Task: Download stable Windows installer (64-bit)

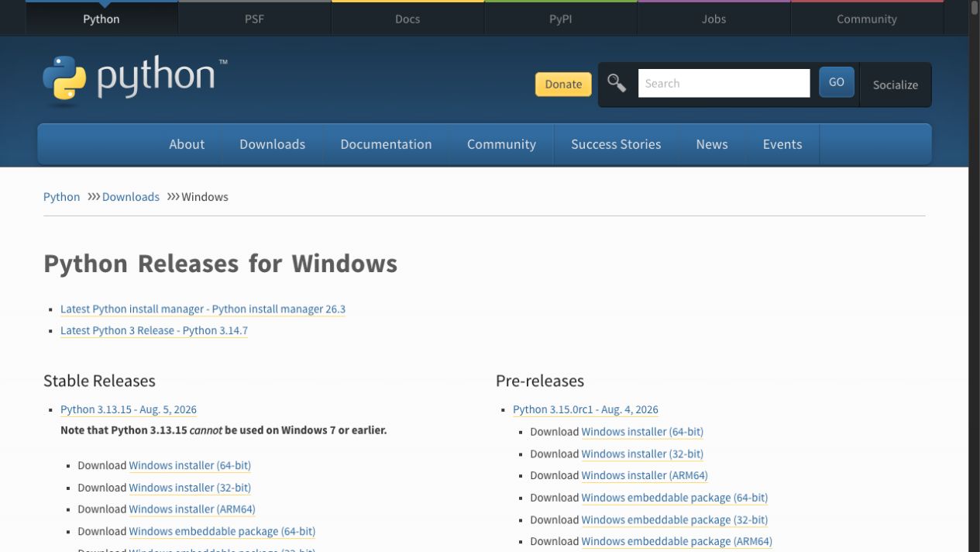Action: pos(190,465)
